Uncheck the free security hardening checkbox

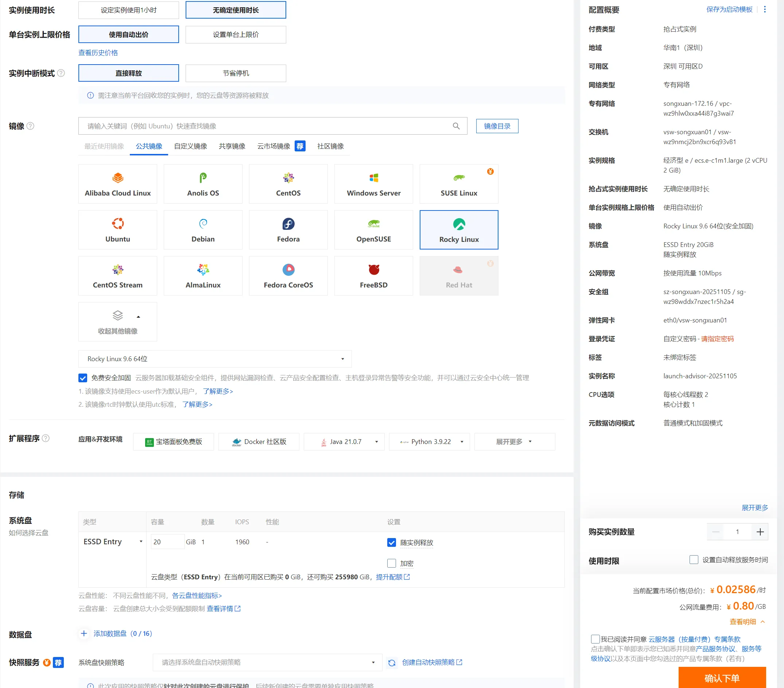coord(83,378)
